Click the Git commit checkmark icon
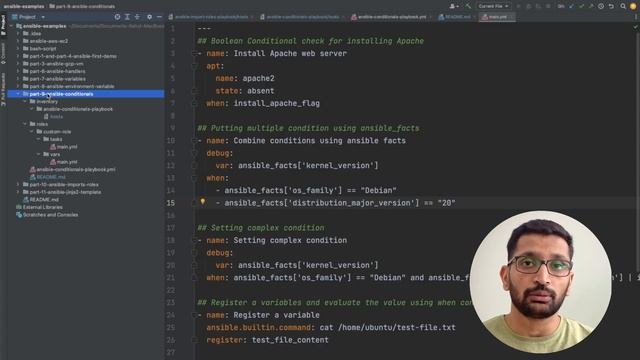Image resolution: width=640 pixels, height=360 pixels. [x=581, y=6]
